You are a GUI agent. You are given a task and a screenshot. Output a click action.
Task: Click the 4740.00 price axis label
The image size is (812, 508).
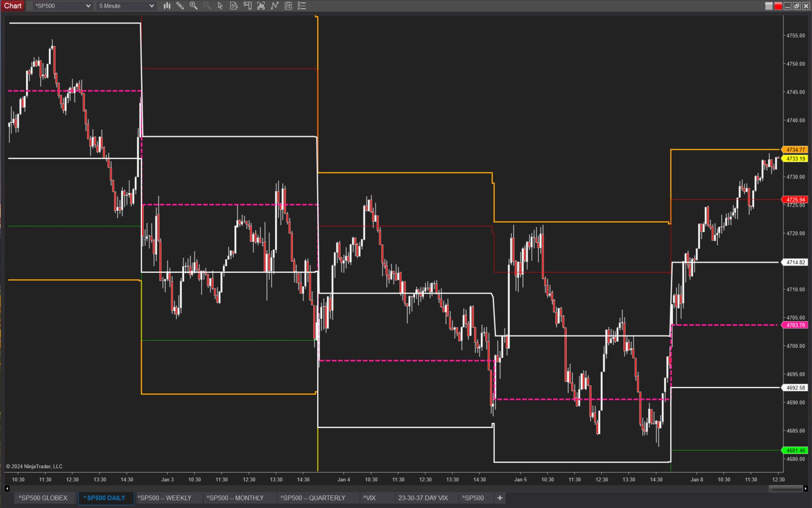pos(796,120)
